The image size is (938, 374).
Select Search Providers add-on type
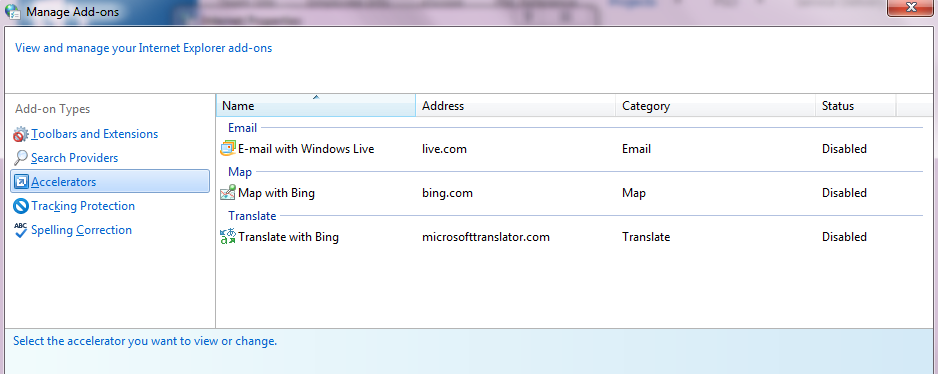pos(74,158)
